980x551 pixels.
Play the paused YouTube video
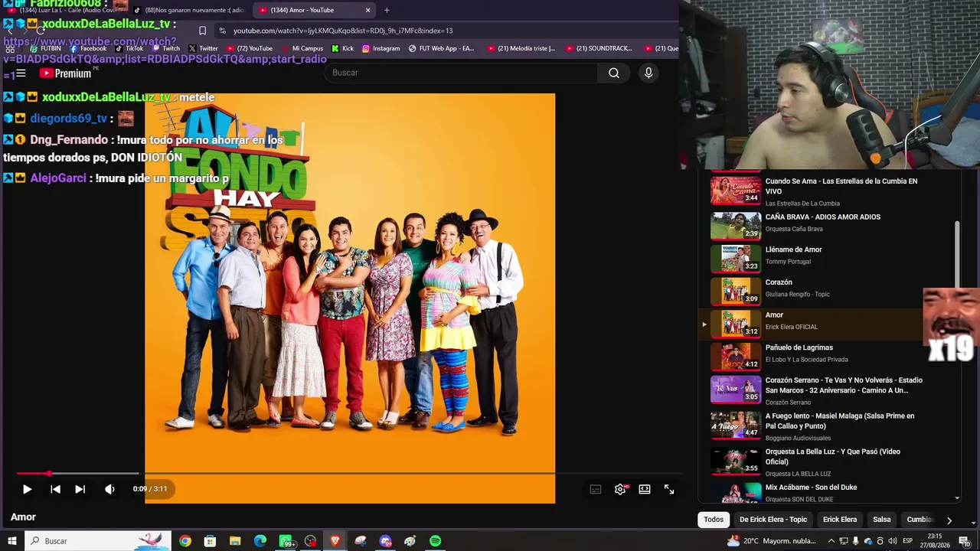[27, 489]
